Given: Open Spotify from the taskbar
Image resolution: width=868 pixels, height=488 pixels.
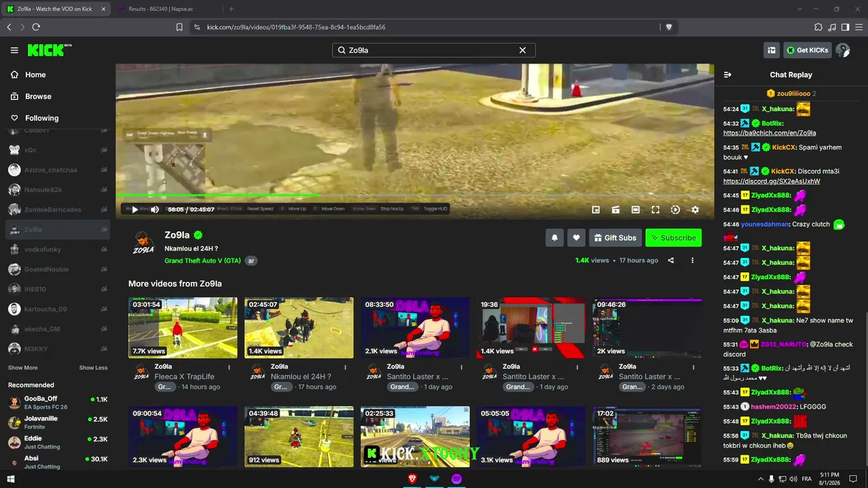Looking at the screenshot, I should pyautogui.click(x=456, y=479).
